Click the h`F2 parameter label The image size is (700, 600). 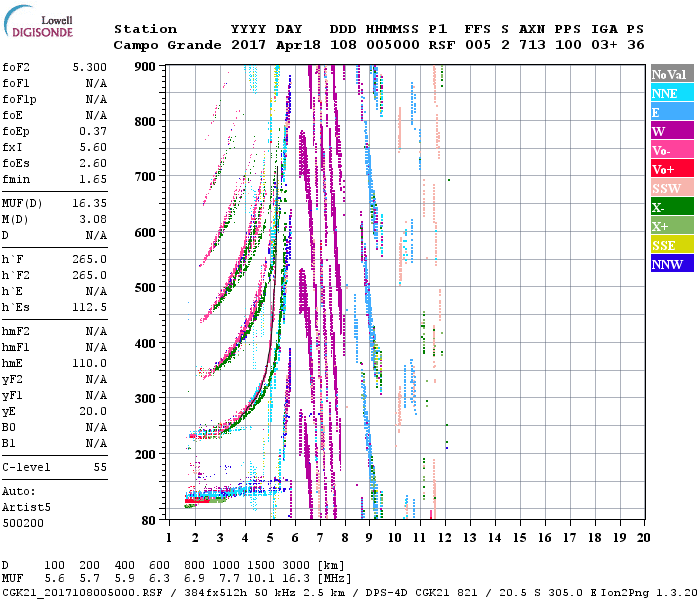pos(16,275)
